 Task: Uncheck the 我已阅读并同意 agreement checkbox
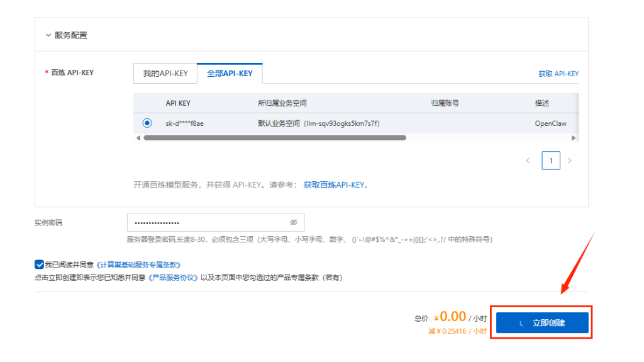(39, 265)
